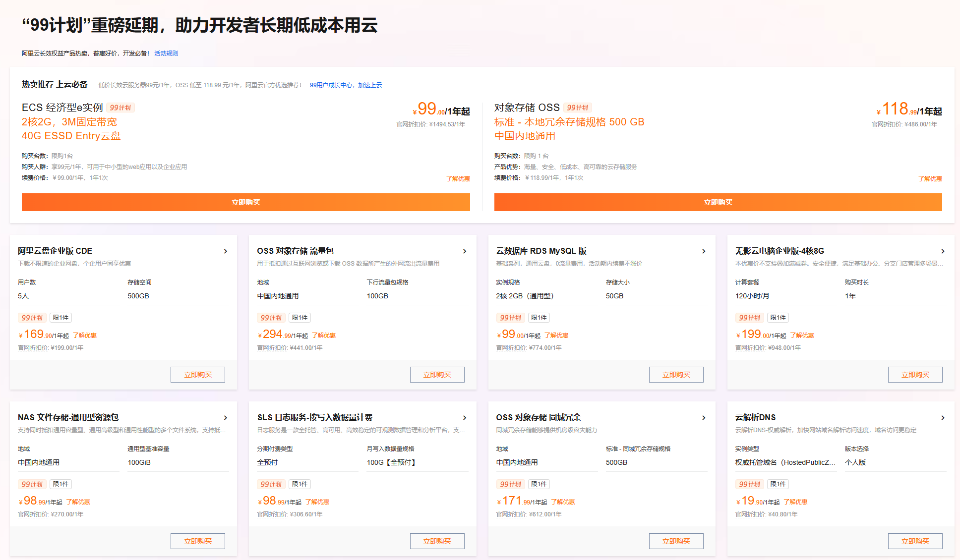Buy 云数据库 RDS MySQL 版 with 立即购买

tap(676, 375)
